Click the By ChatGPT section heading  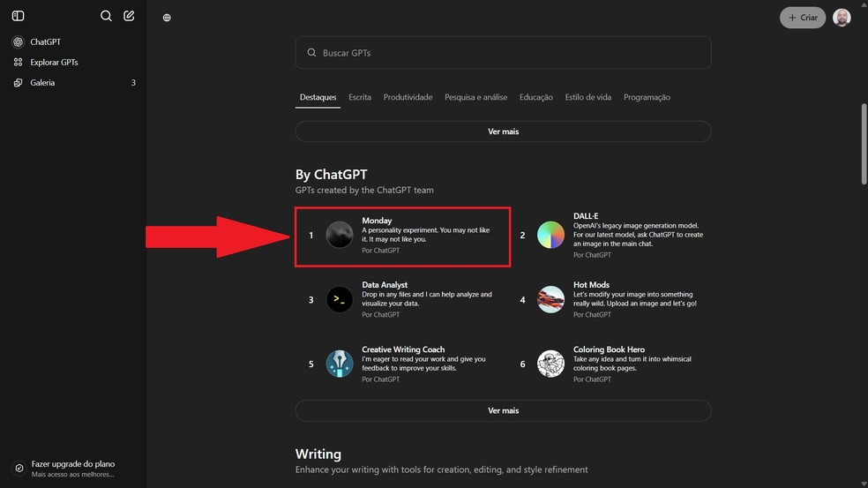pyautogui.click(x=331, y=175)
